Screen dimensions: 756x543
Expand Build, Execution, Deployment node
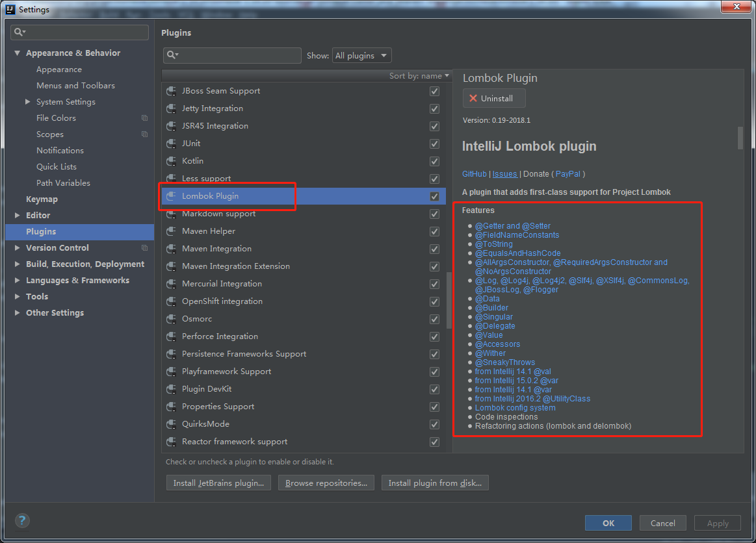pos(18,264)
